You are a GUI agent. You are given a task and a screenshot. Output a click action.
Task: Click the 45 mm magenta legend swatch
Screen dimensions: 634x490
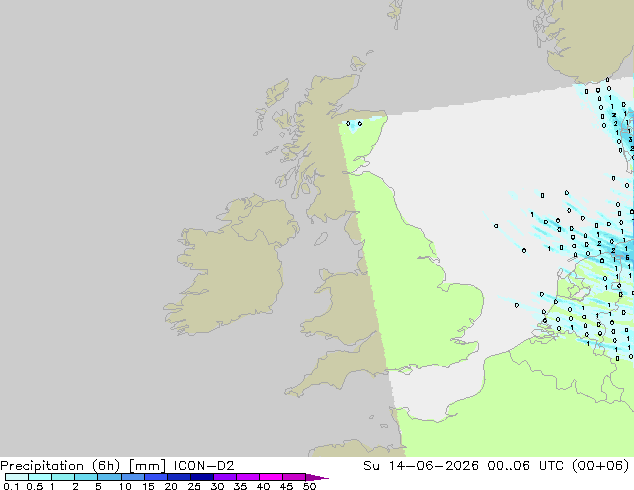pyautogui.click(x=294, y=477)
